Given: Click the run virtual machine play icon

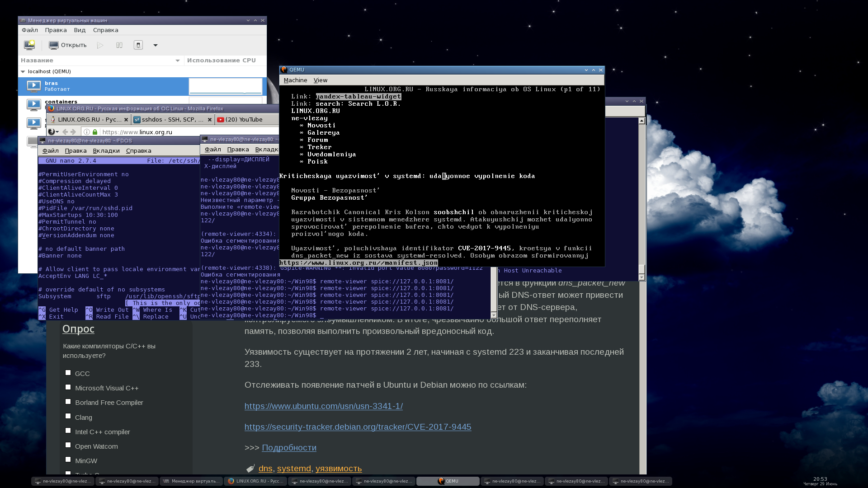Looking at the screenshot, I should (x=100, y=45).
